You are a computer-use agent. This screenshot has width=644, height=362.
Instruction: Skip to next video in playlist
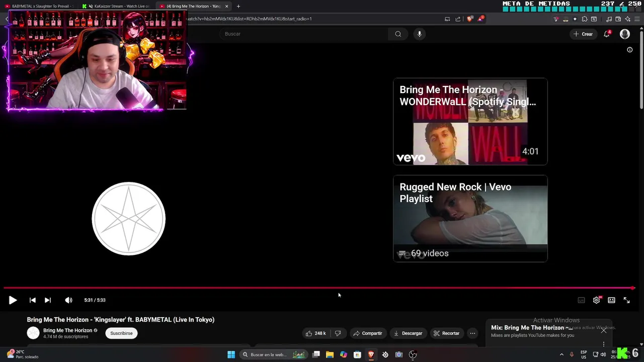pyautogui.click(x=48, y=300)
